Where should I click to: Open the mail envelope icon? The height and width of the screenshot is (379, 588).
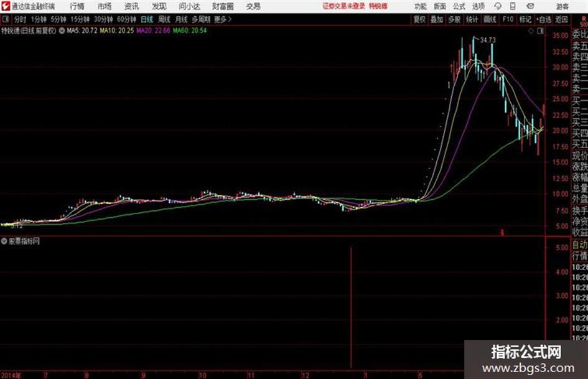530,6
